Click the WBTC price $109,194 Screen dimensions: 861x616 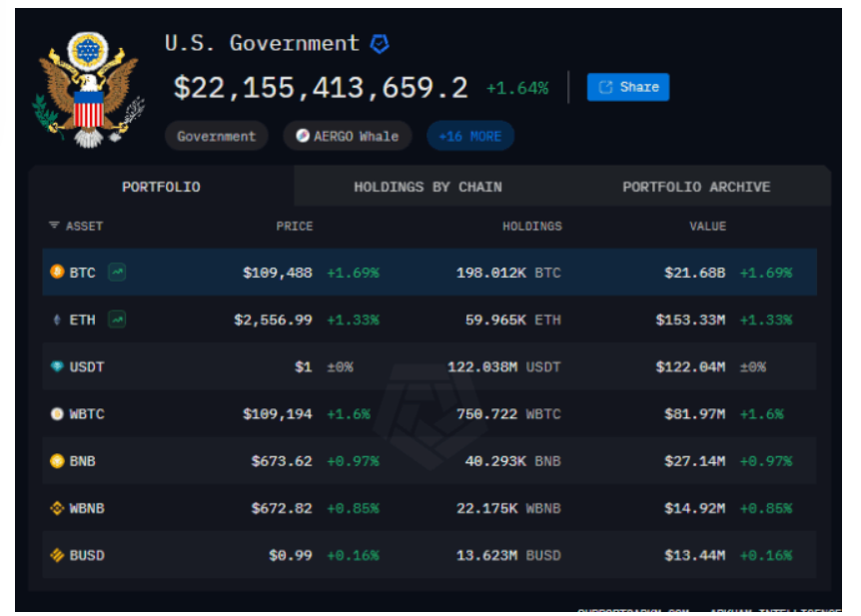pos(278,414)
